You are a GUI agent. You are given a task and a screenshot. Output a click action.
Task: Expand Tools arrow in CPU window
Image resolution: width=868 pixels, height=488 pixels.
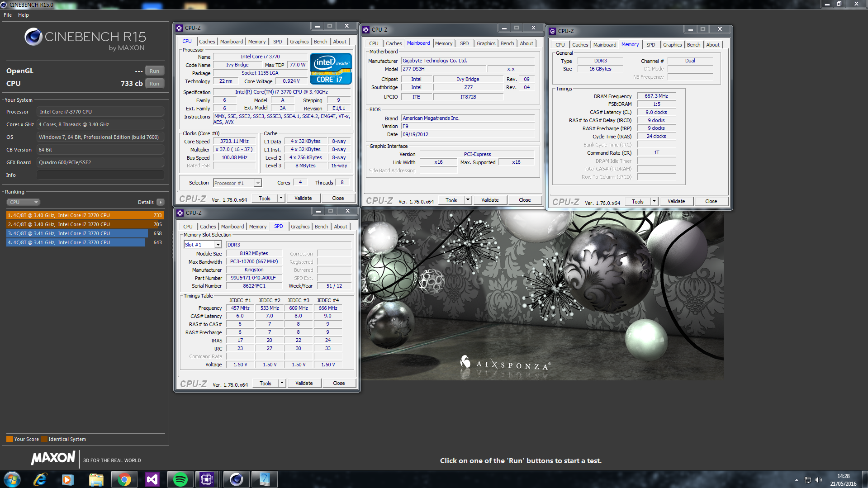[281, 198]
